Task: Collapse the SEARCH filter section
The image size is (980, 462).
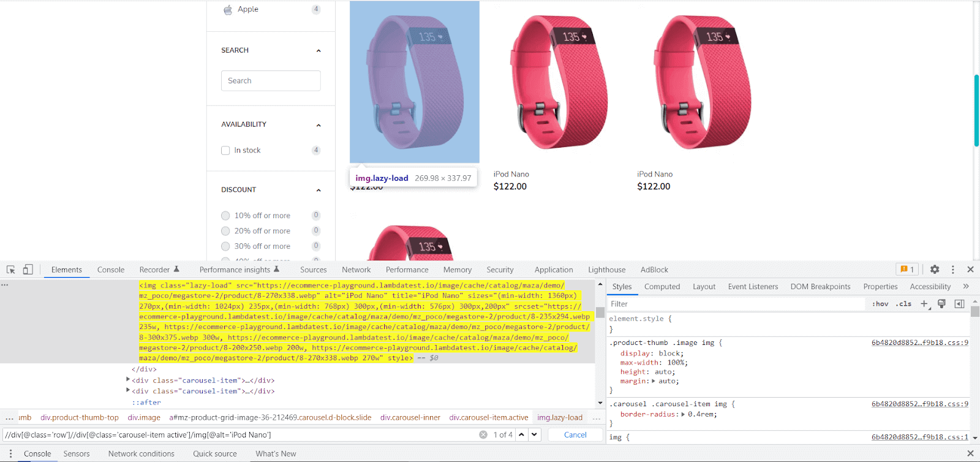Action: coord(318,51)
